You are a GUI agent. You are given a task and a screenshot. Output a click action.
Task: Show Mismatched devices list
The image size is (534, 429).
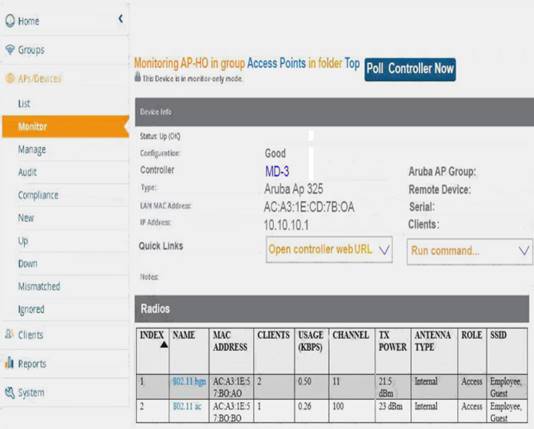[x=39, y=286]
